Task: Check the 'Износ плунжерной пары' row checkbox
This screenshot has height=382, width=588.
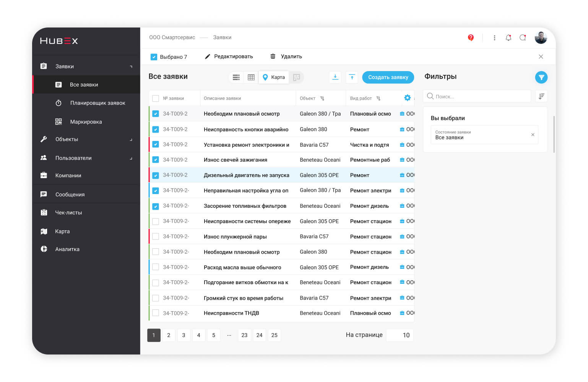Action: point(156,236)
